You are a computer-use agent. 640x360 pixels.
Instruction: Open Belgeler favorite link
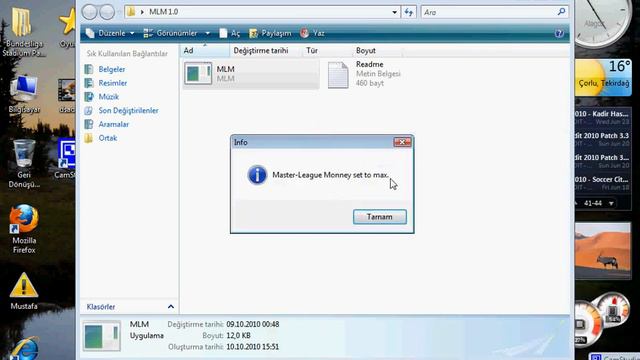click(111, 69)
